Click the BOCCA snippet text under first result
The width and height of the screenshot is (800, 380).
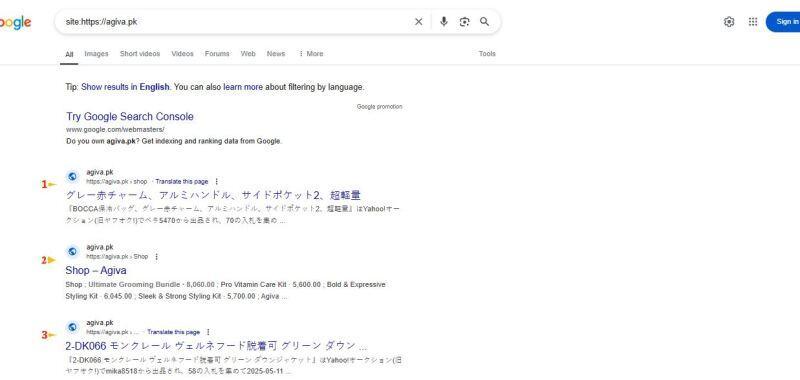[233, 215]
